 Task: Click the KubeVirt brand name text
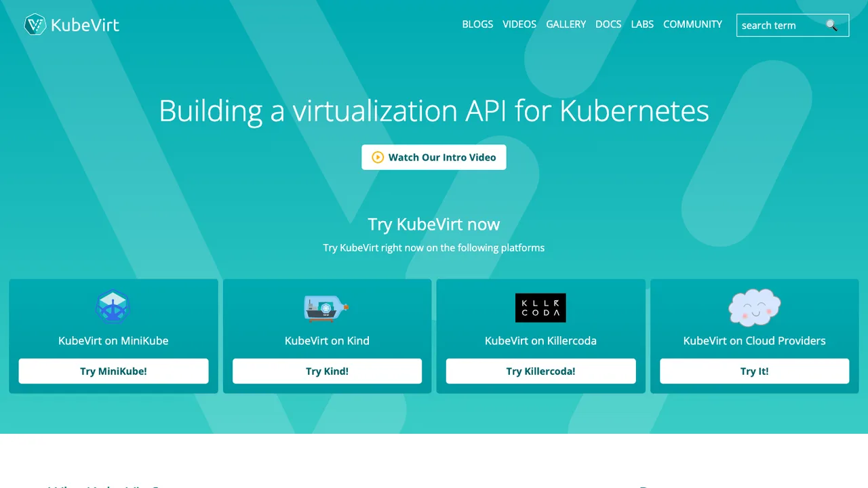pos(85,26)
